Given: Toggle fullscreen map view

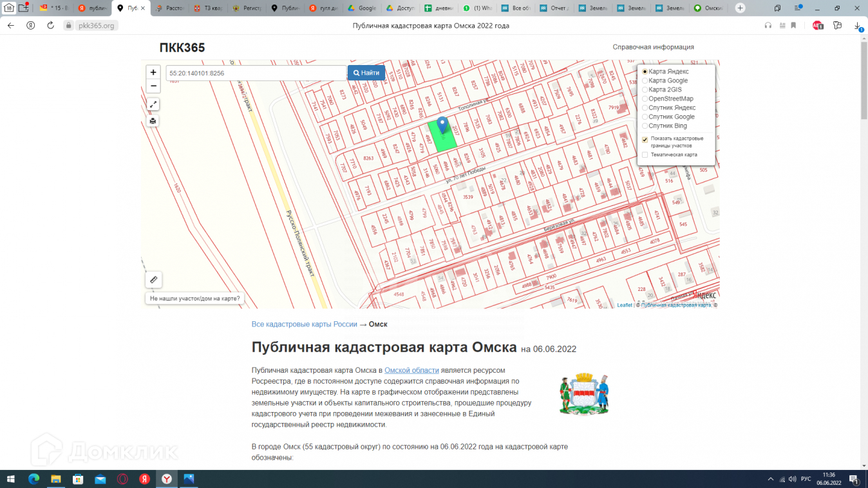Looking at the screenshot, I should (x=153, y=104).
